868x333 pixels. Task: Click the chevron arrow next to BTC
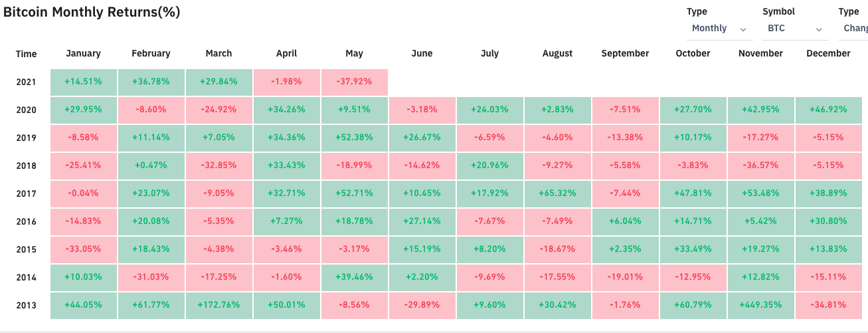(819, 29)
